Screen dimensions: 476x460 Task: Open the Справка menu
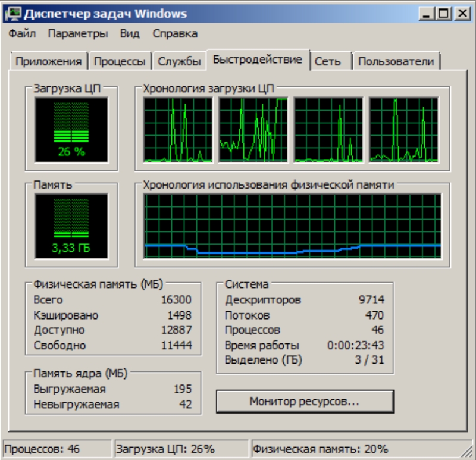(x=175, y=33)
